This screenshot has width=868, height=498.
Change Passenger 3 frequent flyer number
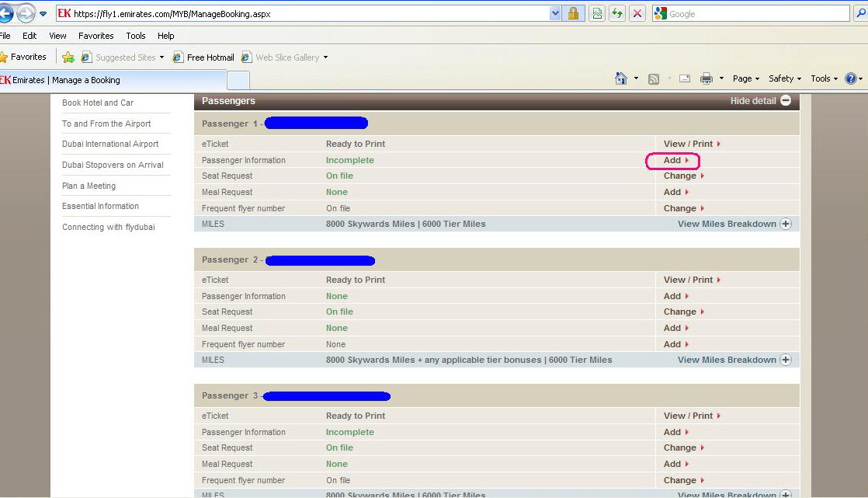[684, 480]
